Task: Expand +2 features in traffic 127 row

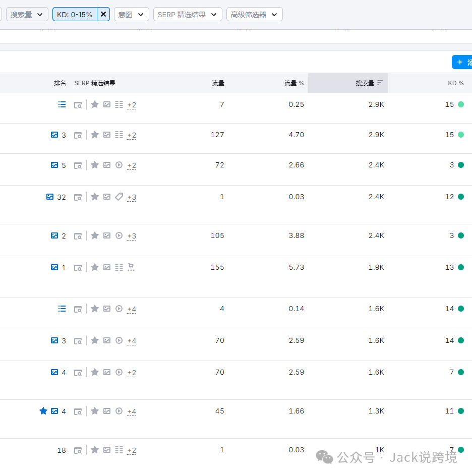Action: [x=132, y=136]
